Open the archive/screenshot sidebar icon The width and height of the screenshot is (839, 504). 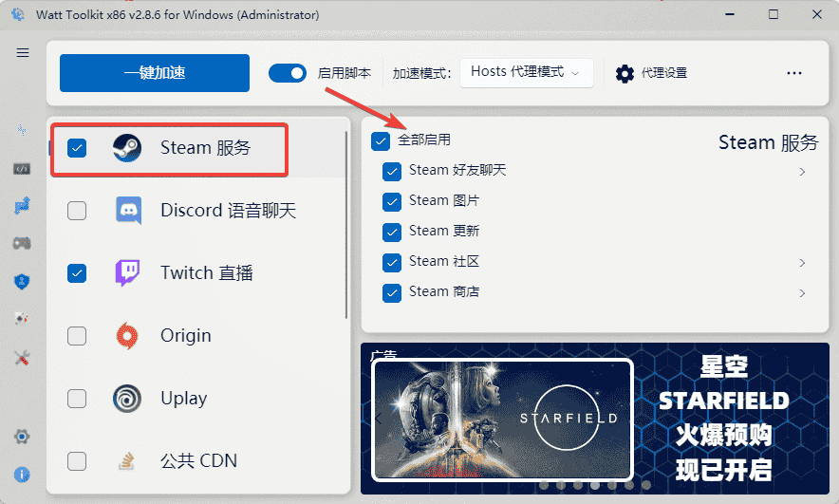pyautogui.click(x=22, y=319)
